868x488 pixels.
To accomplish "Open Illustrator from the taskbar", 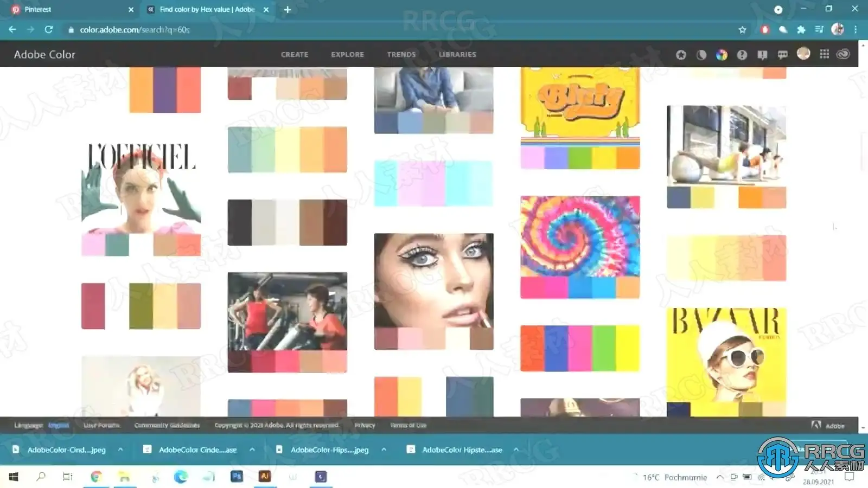I will coord(265,477).
